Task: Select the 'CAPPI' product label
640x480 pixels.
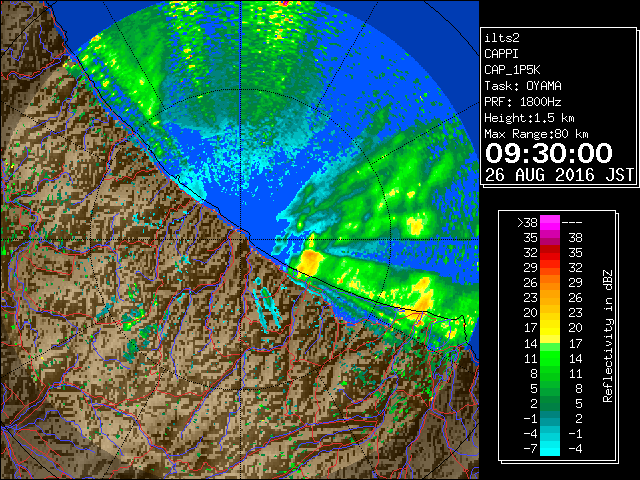Action: 501,54
